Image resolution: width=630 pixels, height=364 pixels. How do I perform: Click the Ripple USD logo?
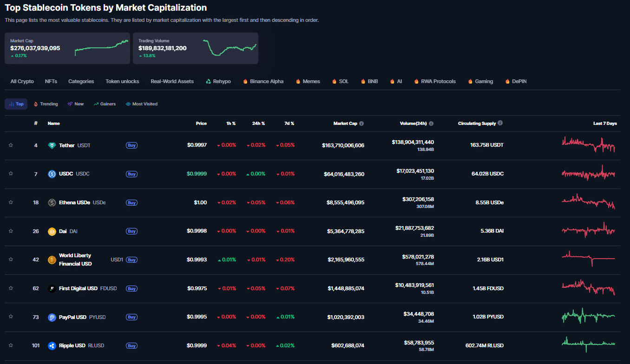pyautogui.click(x=52, y=345)
